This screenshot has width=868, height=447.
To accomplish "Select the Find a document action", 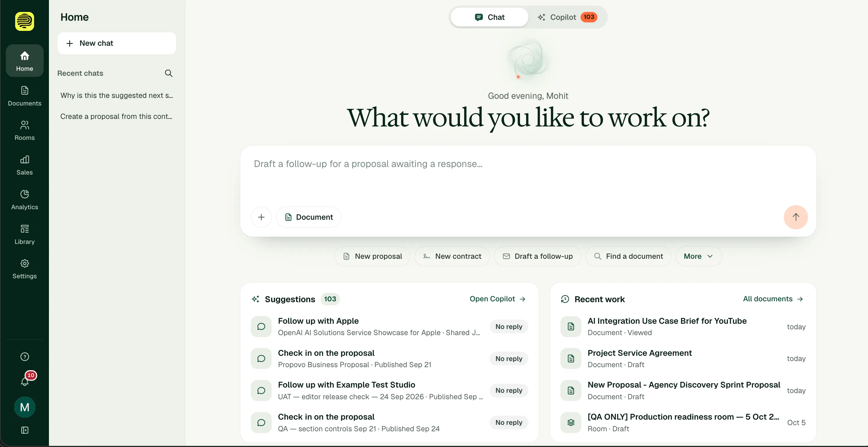I will pos(628,256).
